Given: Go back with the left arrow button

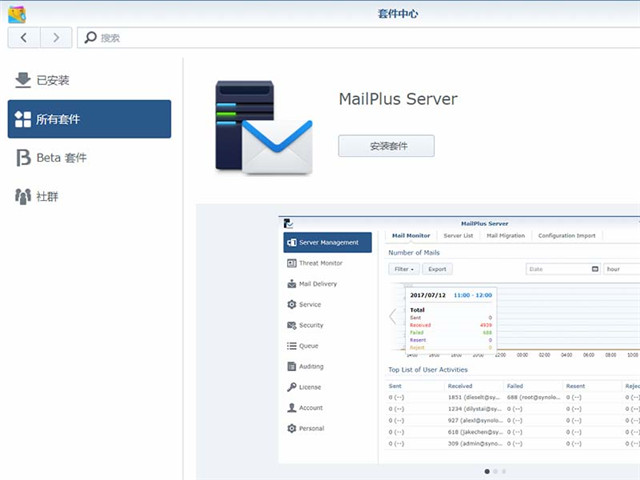Looking at the screenshot, I should pos(24,38).
